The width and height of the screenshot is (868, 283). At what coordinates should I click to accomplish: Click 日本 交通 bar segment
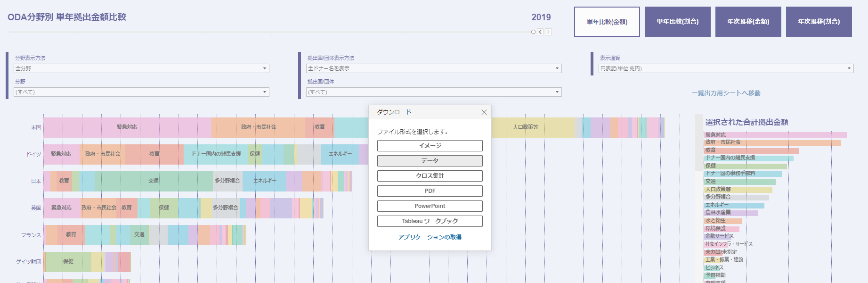[x=154, y=181]
